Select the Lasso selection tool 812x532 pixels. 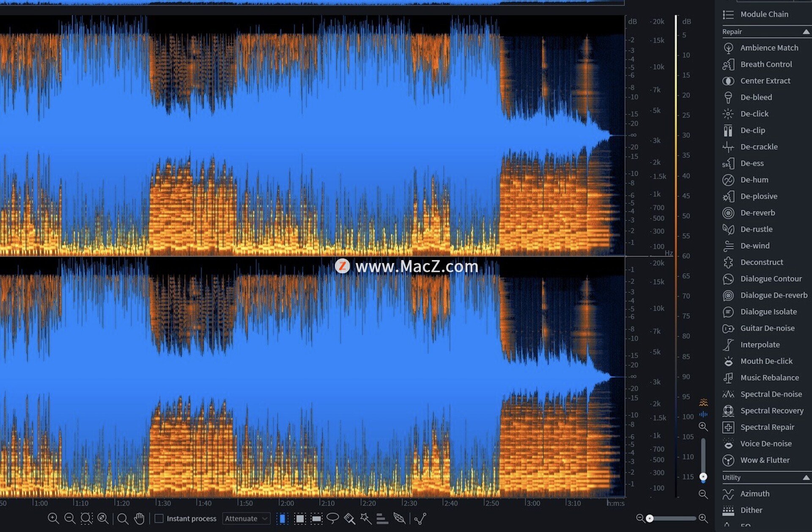(333, 518)
